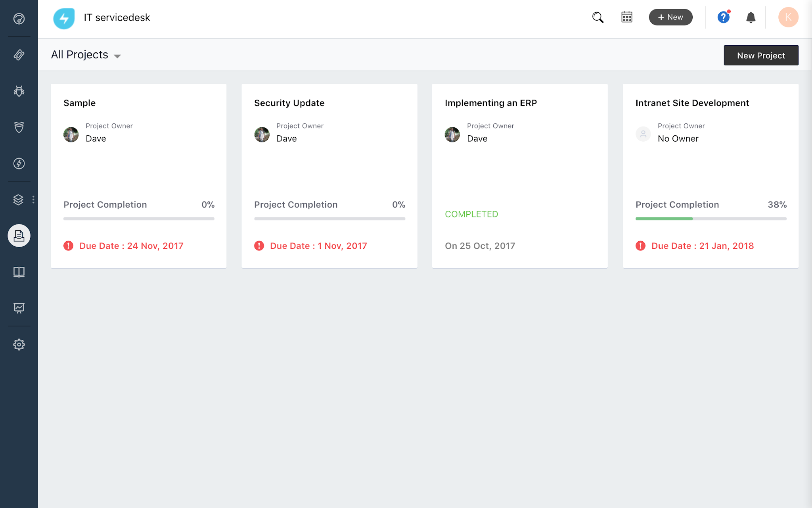Open the Tickets icon in sidebar

[x=19, y=55]
